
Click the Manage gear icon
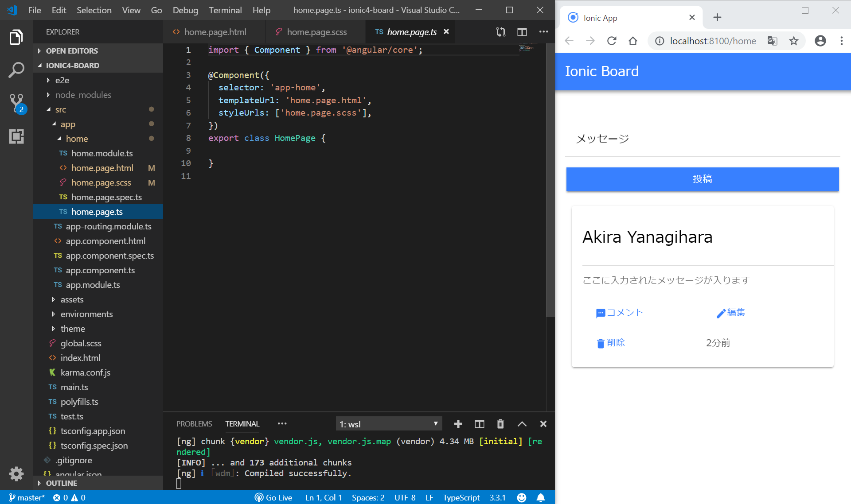(x=16, y=474)
